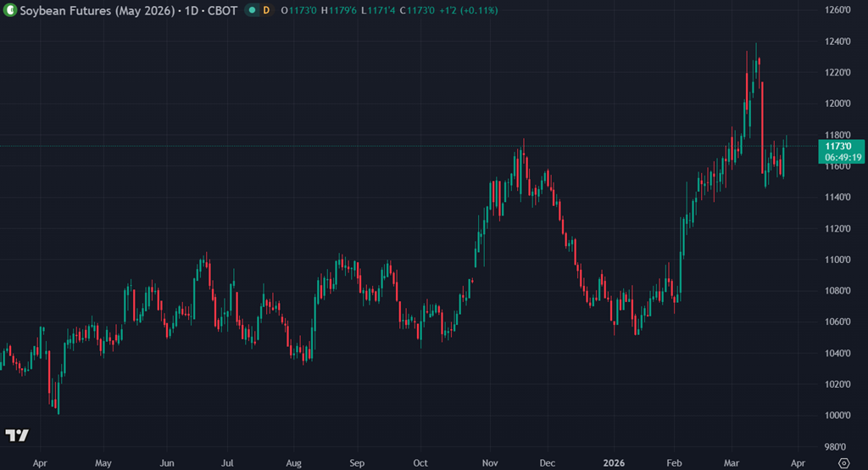This screenshot has width=868, height=470.
Task: Click the soybean symbol logo icon
Action: [10, 10]
